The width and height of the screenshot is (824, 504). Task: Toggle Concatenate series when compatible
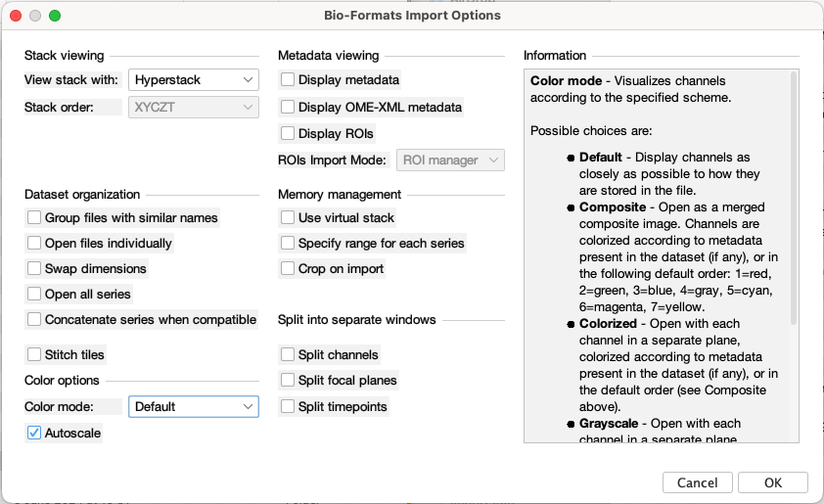pyautogui.click(x=34, y=320)
